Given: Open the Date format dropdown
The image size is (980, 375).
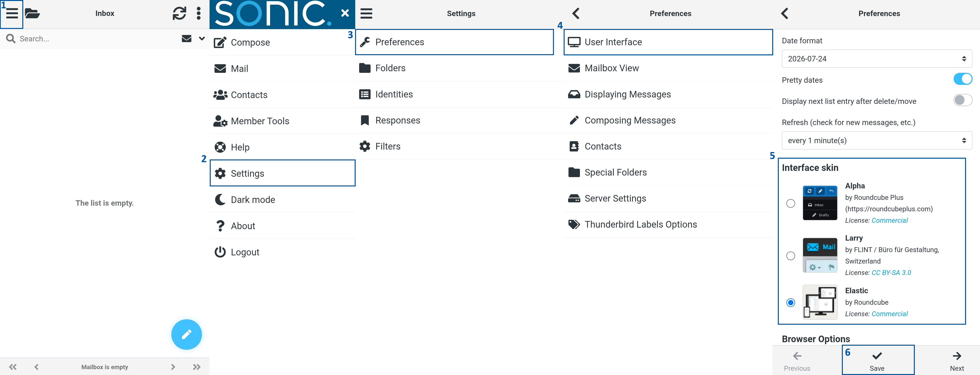Looking at the screenshot, I should (x=877, y=59).
